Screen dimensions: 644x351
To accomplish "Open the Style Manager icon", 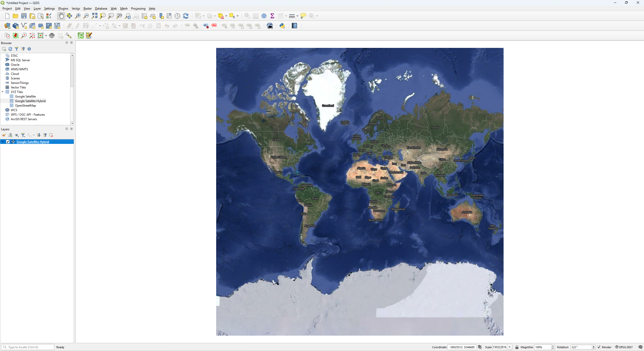I will tap(49, 16).
